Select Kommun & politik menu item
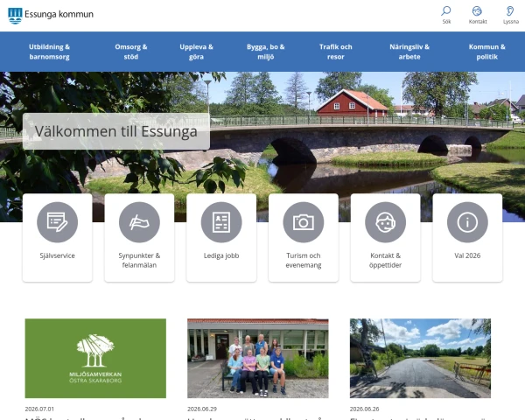 (486, 52)
